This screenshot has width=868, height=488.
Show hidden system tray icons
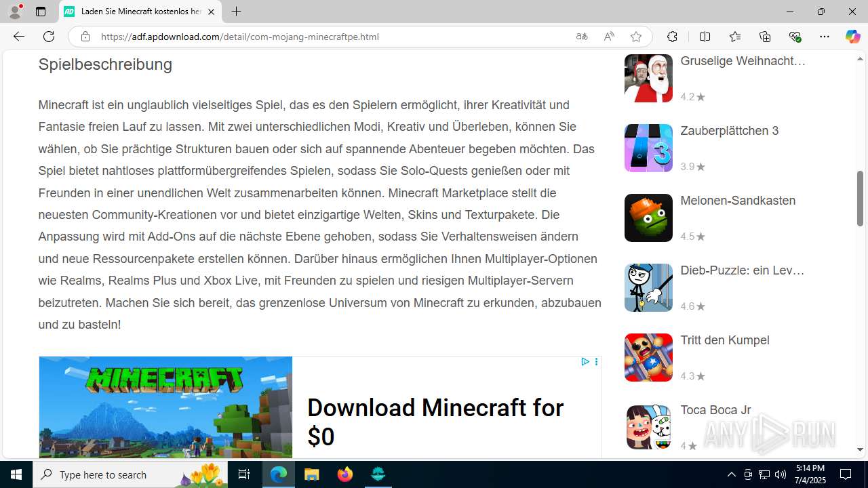coord(731,474)
